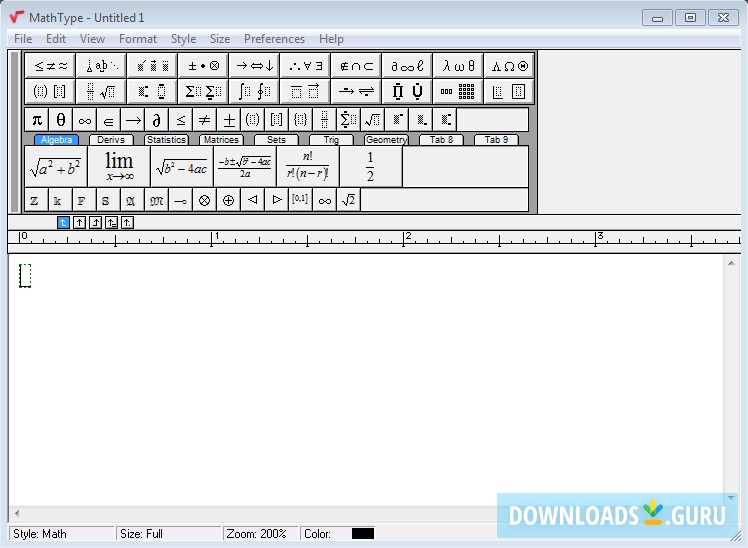This screenshot has width=748, height=548.
Task: Open labeled arrow templates palette
Action: [356, 91]
